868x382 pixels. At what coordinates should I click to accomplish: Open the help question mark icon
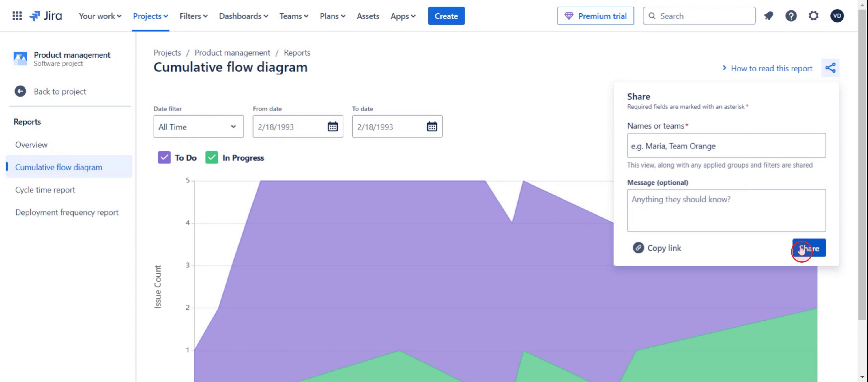pyautogui.click(x=791, y=16)
